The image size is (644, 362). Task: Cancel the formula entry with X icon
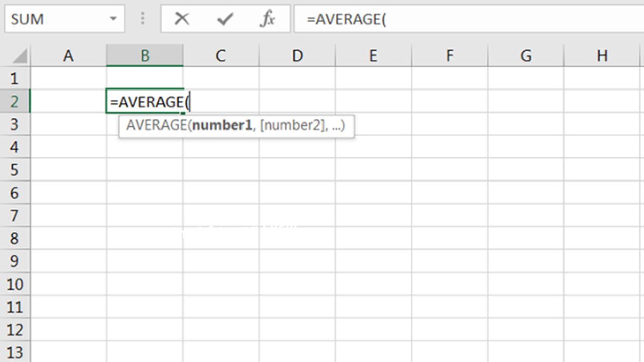181,19
